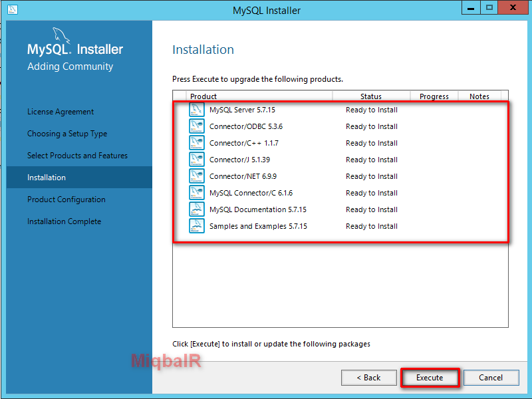Go to Product Configuration step
Screen dimensions: 532x399
66,199
